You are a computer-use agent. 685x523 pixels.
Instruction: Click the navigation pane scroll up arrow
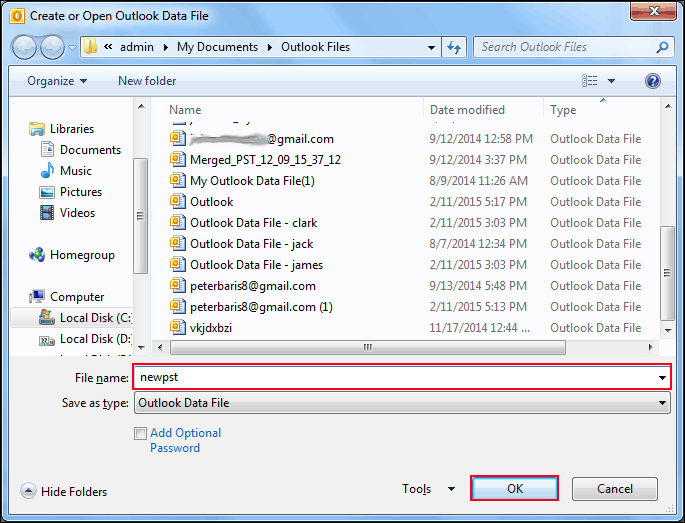pyautogui.click(x=141, y=106)
